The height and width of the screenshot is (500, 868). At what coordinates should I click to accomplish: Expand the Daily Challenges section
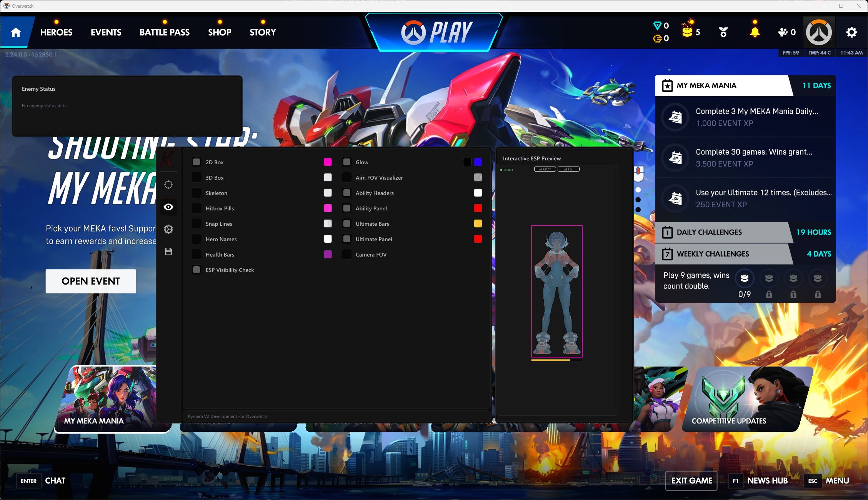pos(745,232)
